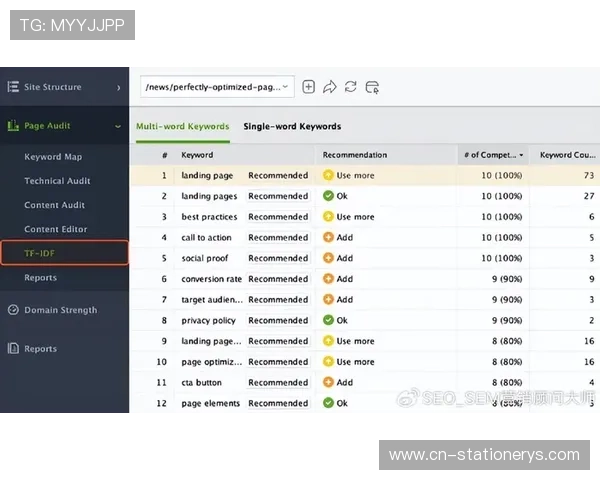This screenshot has width=600, height=480.
Task: Click the refresh icon in toolbar
Action: click(350, 87)
